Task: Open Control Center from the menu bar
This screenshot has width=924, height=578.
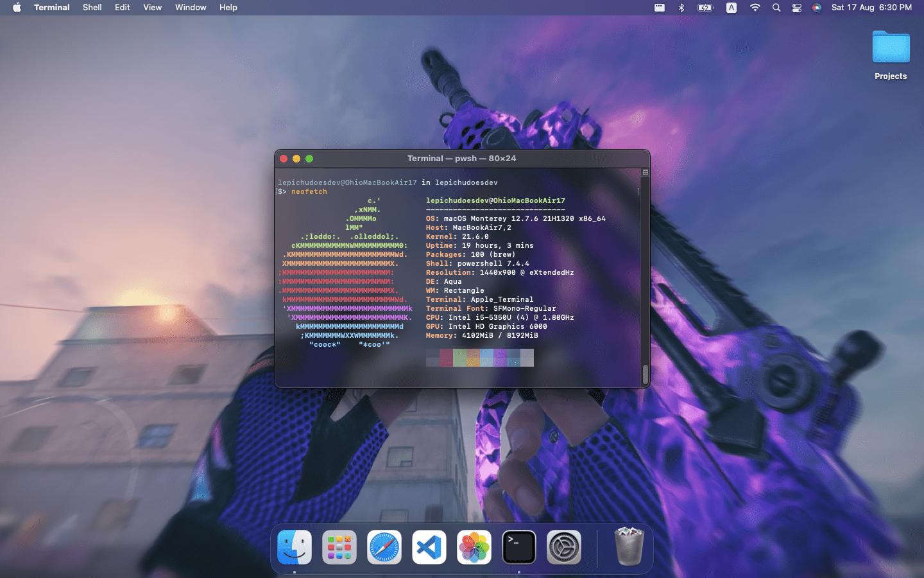Action: coord(796,7)
